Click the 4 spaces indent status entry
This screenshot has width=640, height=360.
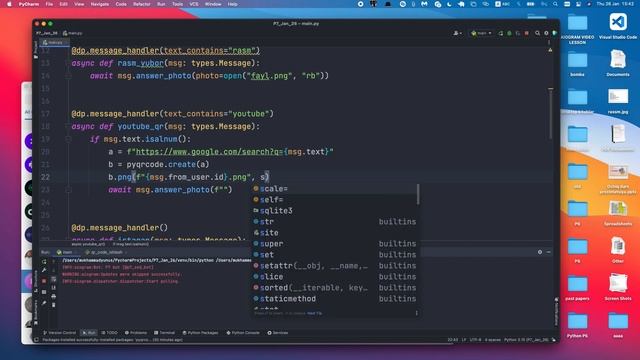pos(492,340)
